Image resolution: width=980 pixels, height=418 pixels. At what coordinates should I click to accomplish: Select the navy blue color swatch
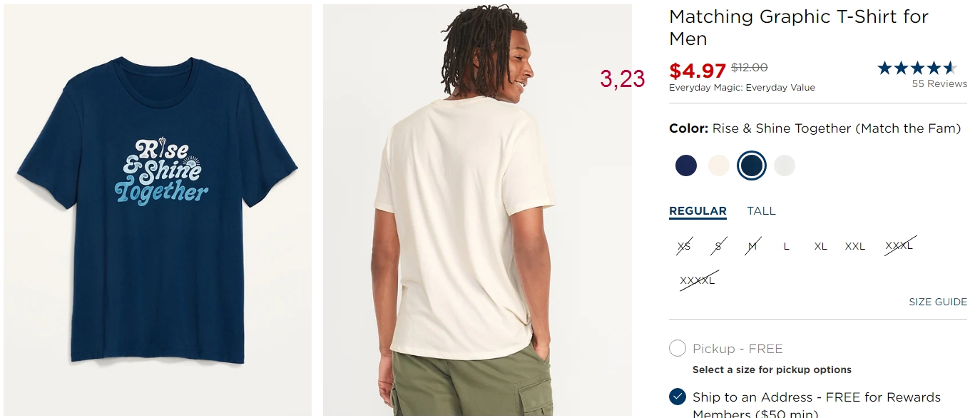[685, 165]
